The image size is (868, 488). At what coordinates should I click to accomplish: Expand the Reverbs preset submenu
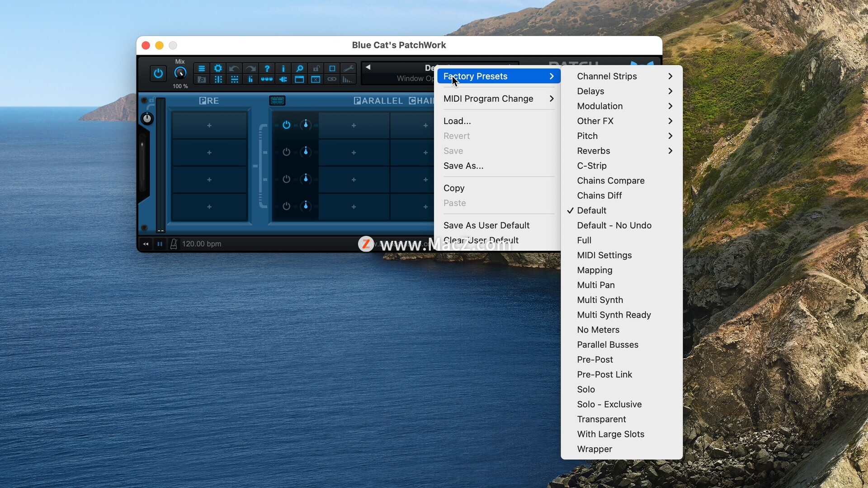pos(622,151)
